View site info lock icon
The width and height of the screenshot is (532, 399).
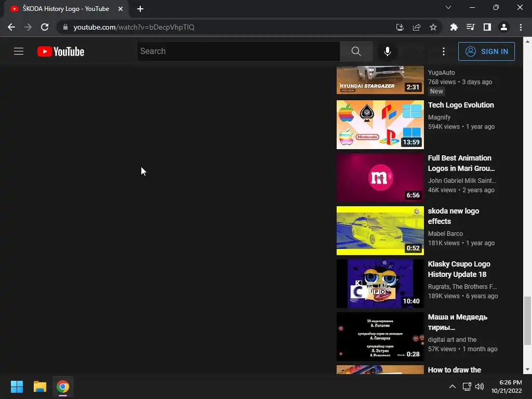coord(65,27)
